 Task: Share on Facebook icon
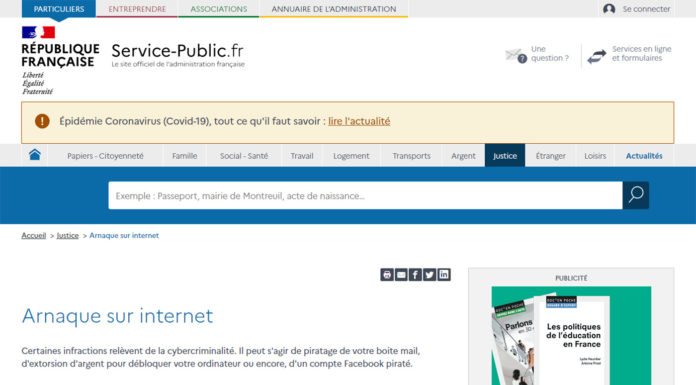pyautogui.click(x=415, y=275)
